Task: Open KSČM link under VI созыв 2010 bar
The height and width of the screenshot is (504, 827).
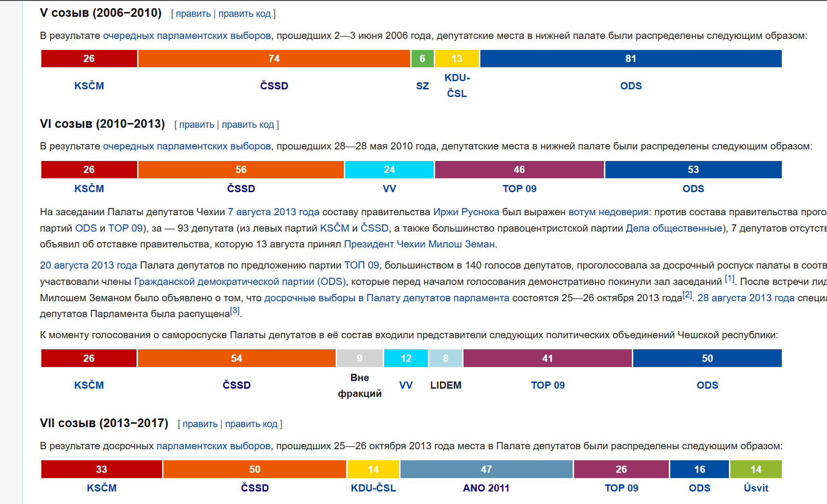Action: pos(89,189)
